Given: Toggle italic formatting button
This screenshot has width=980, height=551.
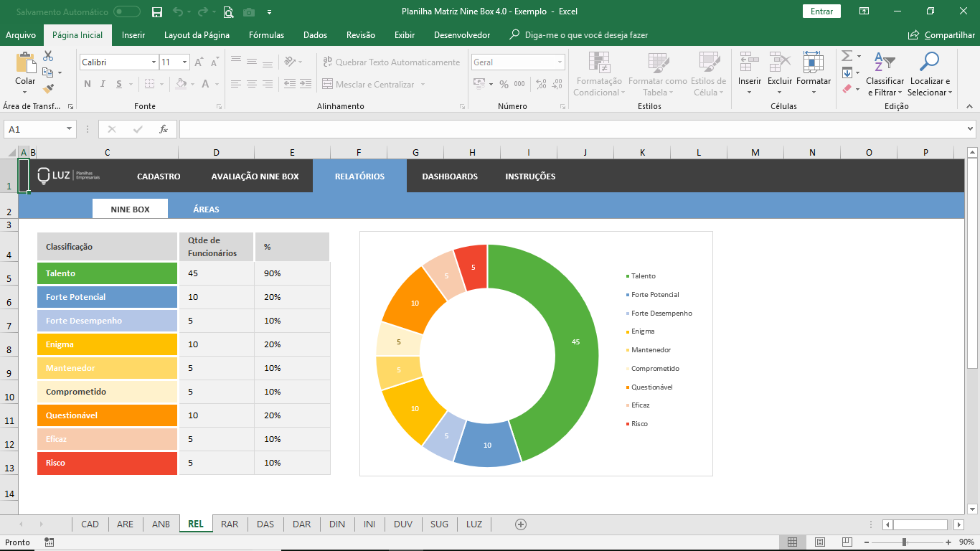Looking at the screenshot, I should pyautogui.click(x=103, y=84).
